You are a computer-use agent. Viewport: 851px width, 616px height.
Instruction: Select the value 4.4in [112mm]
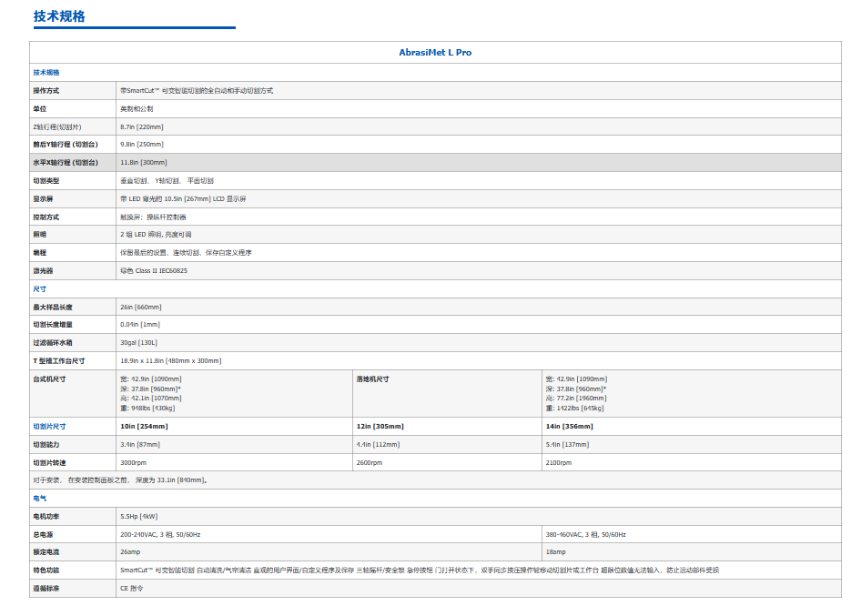click(x=378, y=445)
